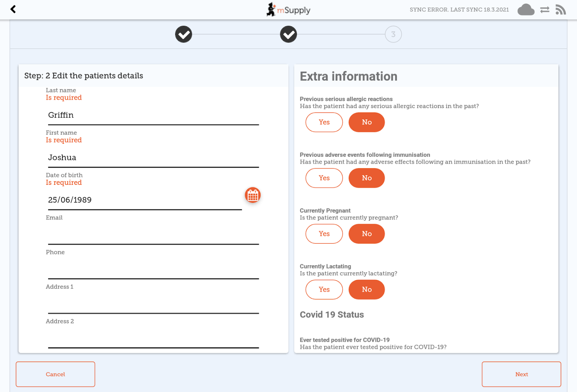This screenshot has width=577, height=392.
Task: Click the back arrow icon
Action: (x=13, y=9)
